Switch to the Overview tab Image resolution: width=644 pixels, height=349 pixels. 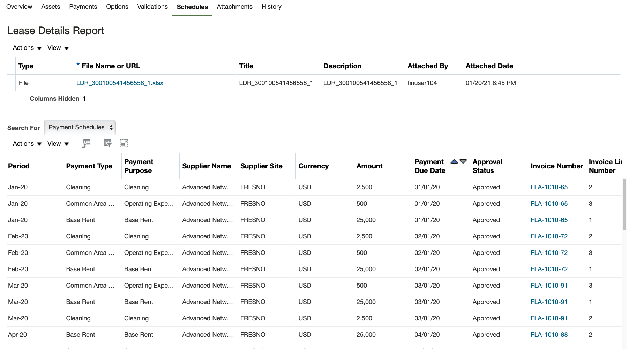[x=19, y=7]
